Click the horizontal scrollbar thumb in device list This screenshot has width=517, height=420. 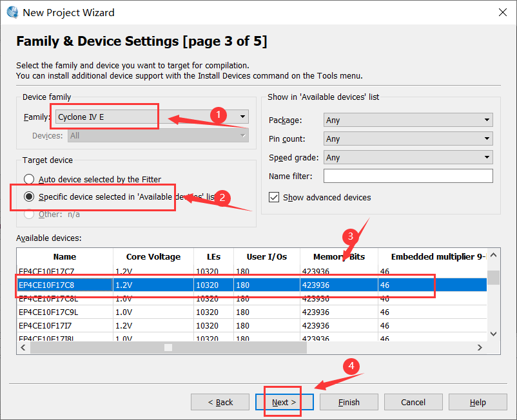point(168,347)
